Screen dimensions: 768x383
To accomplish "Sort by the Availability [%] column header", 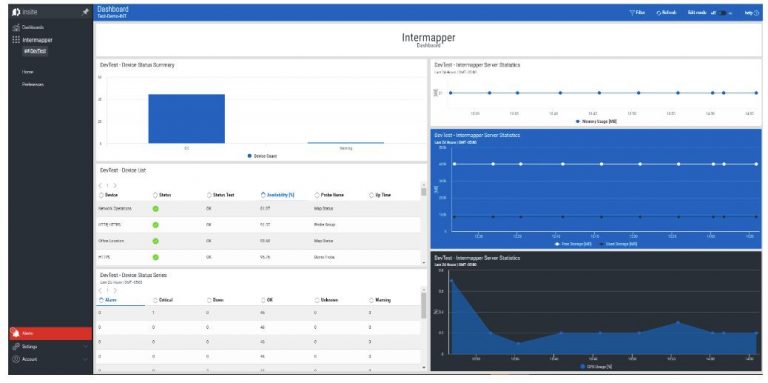I will pyautogui.click(x=281, y=195).
